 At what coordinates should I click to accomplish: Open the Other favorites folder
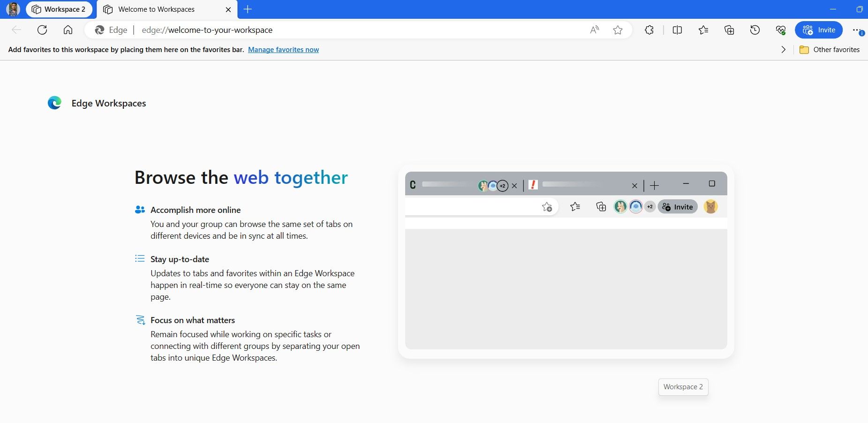(830, 49)
